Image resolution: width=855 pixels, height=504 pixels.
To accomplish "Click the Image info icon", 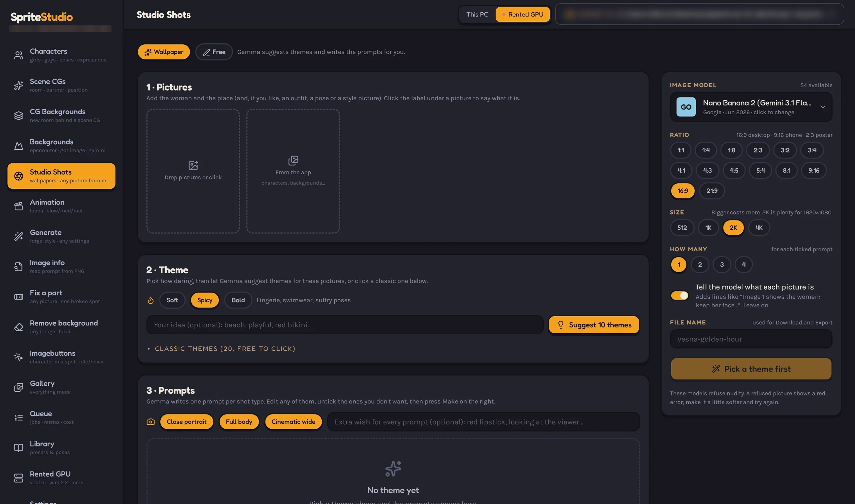I will pyautogui.click(x=19, y=267).
